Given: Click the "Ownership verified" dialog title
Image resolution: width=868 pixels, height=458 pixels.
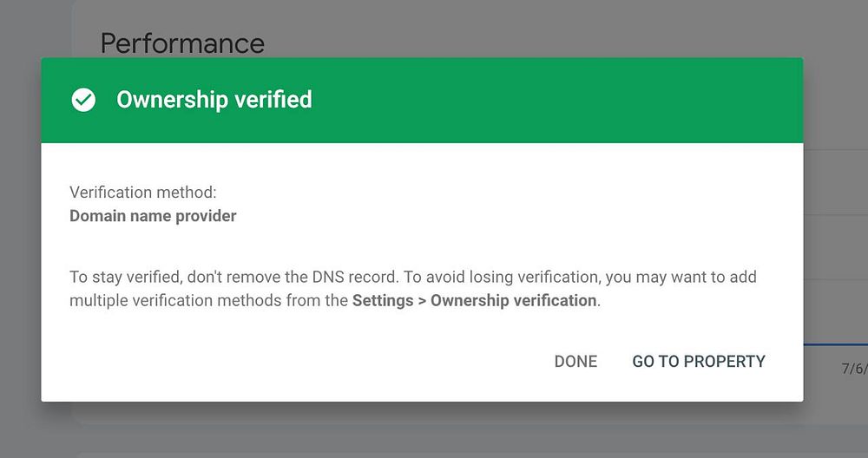Looking at the screenshot, I should (x=214, y=100).
